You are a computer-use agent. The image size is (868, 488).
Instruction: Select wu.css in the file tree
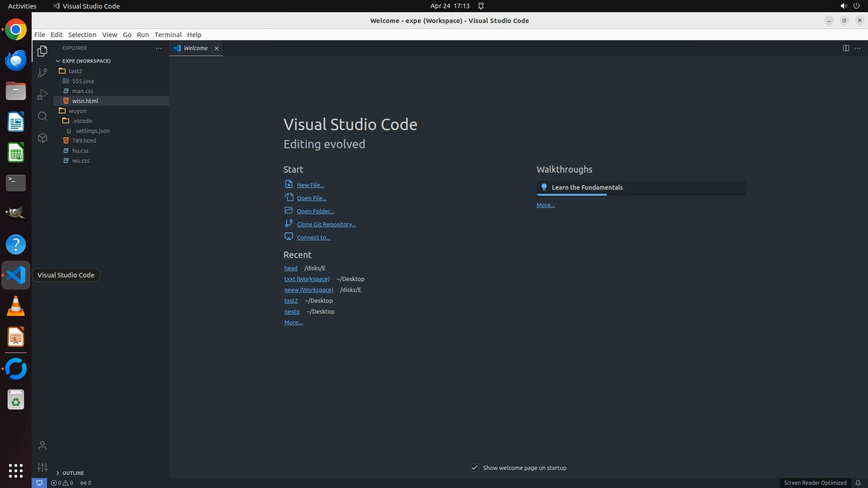pos(81,161)
